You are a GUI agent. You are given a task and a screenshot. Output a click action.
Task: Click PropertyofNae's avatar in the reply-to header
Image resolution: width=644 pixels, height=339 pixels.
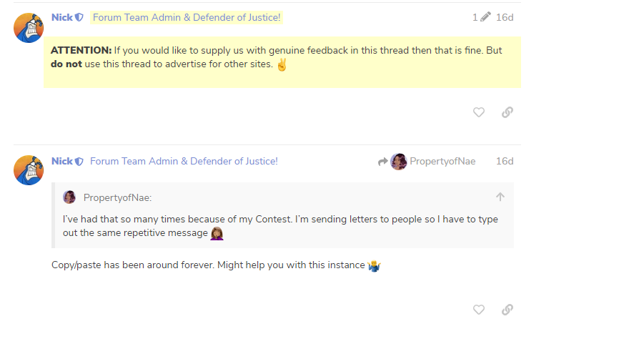[x=399, y=162]
